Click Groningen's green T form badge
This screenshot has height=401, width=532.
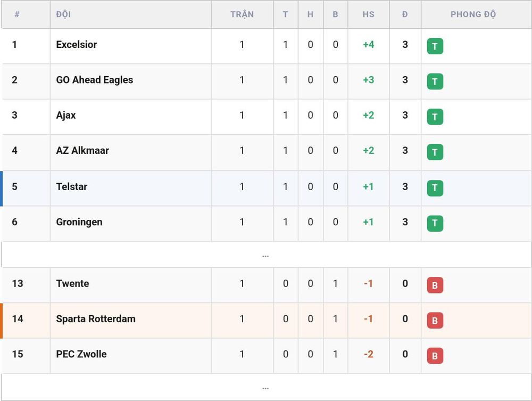(x=435, y=224)
